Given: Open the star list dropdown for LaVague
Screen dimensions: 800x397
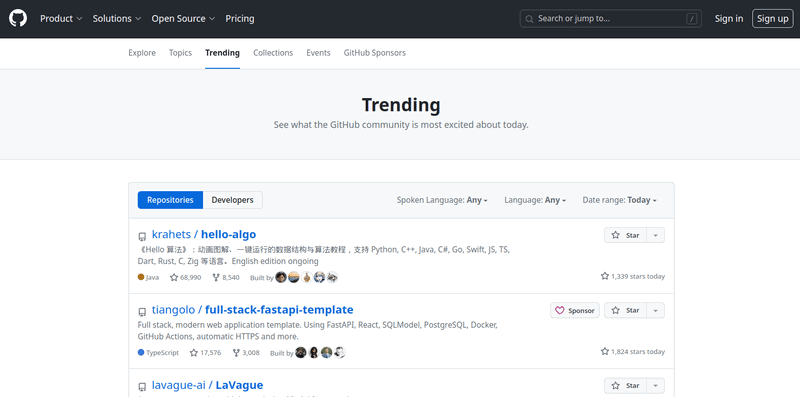Looking at the screenshot, I should click(656, 385).
